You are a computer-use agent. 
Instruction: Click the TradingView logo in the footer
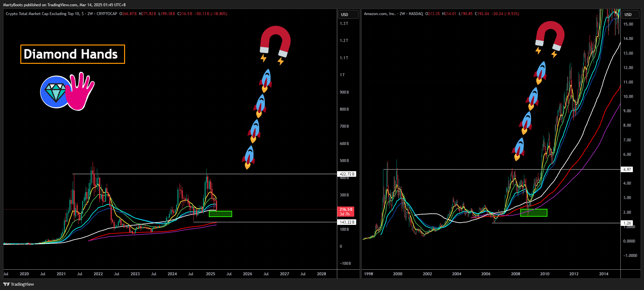point(19,284)
